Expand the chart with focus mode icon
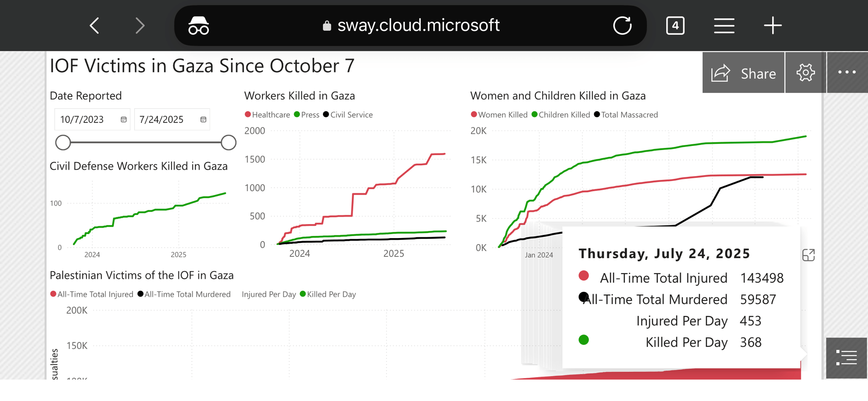The image size is (868, 401). (809, 255)
